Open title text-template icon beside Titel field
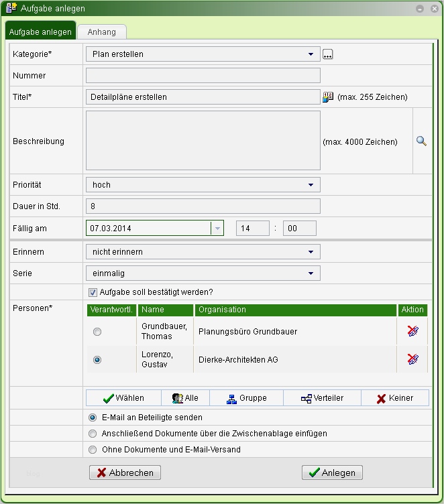444x504 pixels. [328, 97]
